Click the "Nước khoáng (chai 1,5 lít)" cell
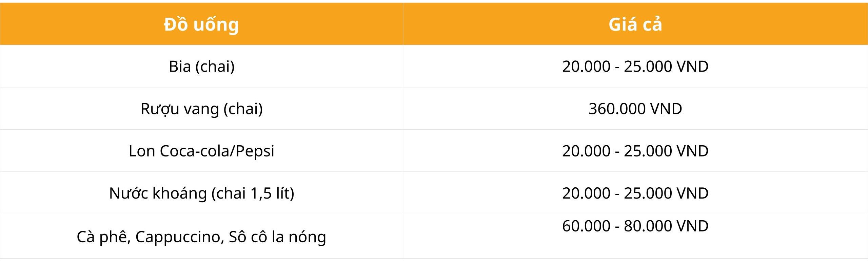Image resolution: width=868 pixels, height=262 pixels. click(x=201, y=193)
